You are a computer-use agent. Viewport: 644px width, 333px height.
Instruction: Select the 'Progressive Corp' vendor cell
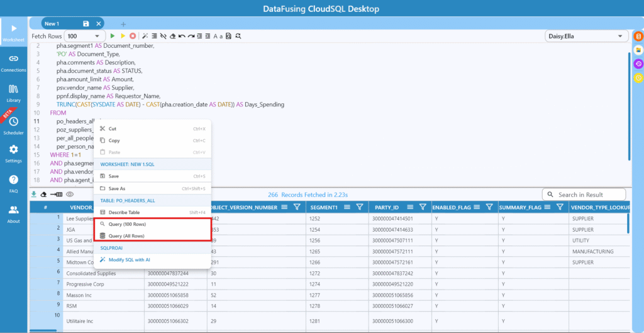(x=104, y=284)
